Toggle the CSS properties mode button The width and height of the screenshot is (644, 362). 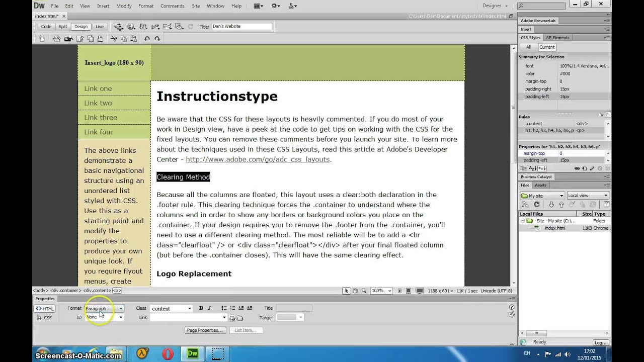tap(44, 318)
